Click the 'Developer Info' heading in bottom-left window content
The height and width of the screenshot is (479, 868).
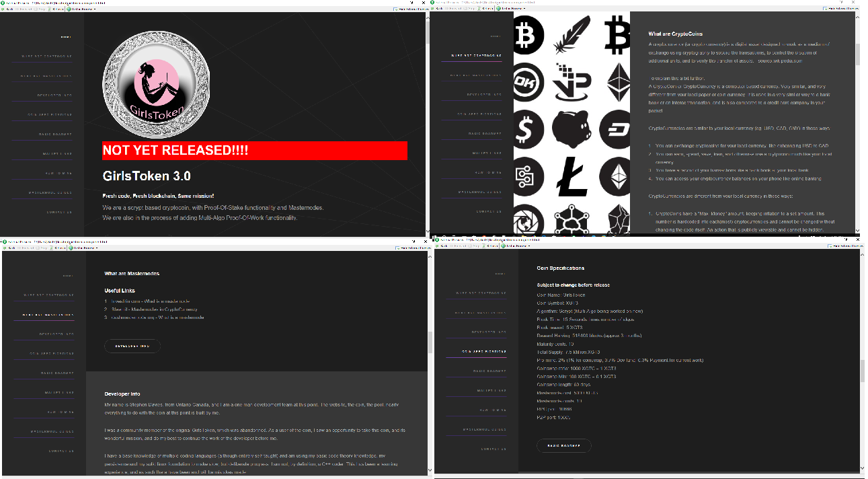pyautogui.click(x=122, y=394)
